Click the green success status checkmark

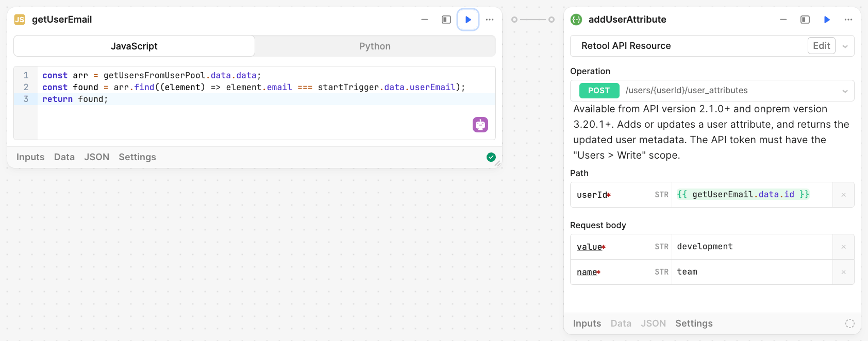tap(491, 157)
